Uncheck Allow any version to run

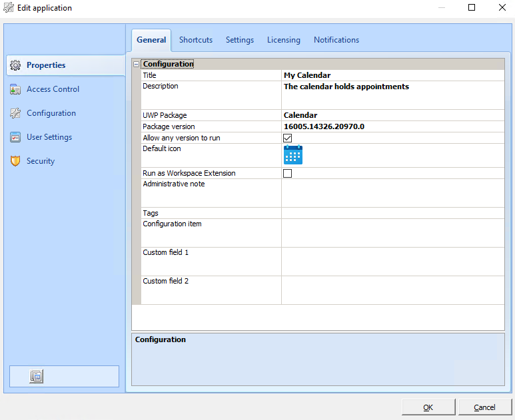pyautogui.click(x=288, y=138)
